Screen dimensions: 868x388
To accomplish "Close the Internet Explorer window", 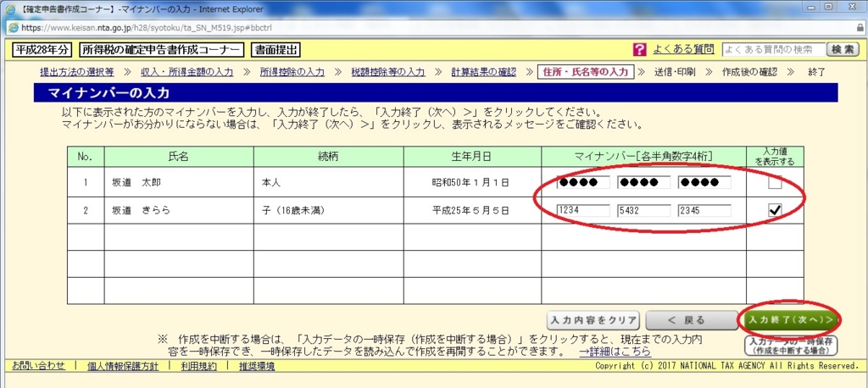I will click(850, 7).
